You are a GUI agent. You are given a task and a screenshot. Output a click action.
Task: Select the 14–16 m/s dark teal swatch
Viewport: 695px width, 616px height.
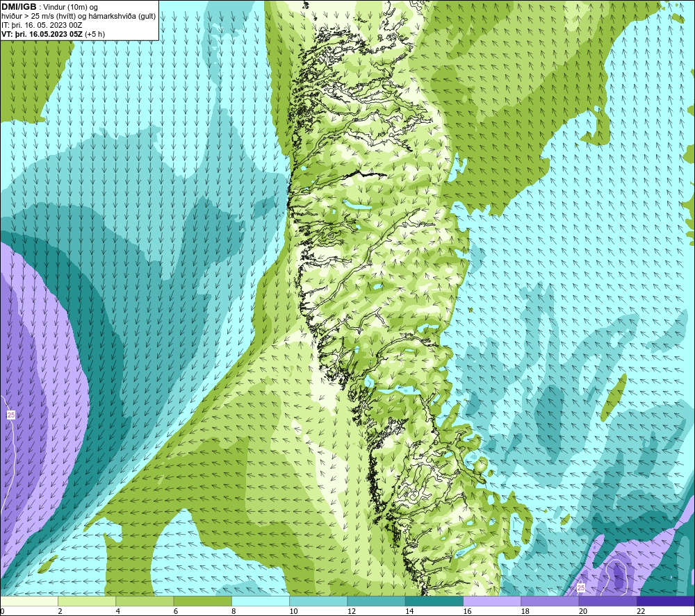point(434,601)
